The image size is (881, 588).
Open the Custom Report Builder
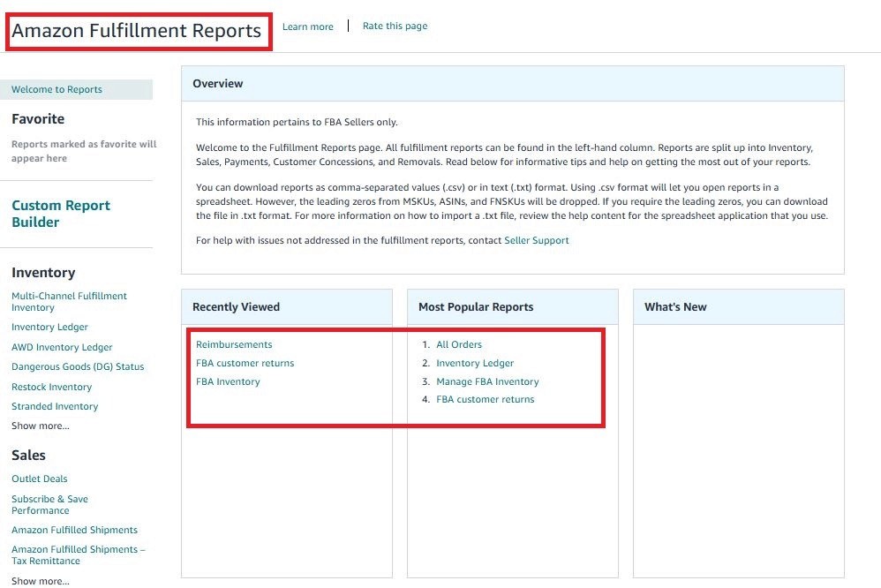click(60, 213)
